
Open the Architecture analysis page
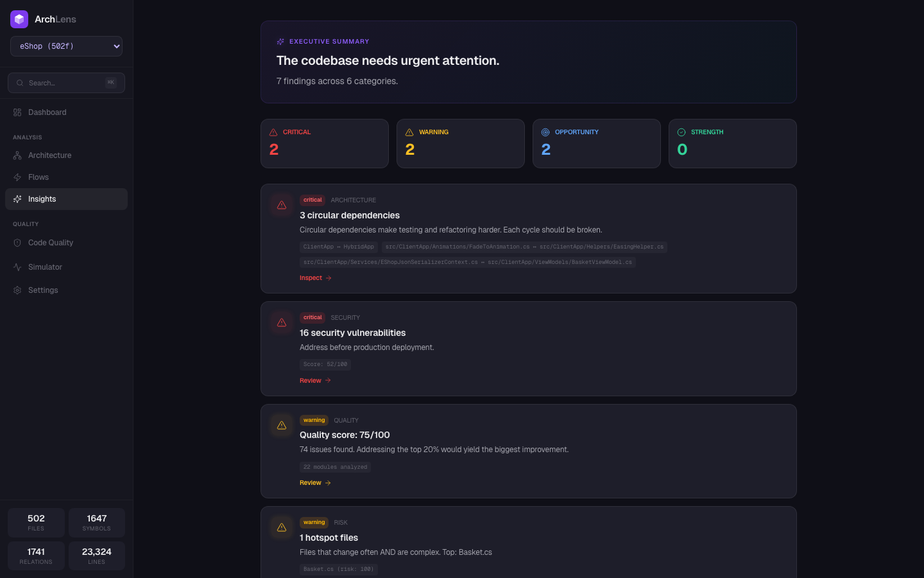coord(49,155)
